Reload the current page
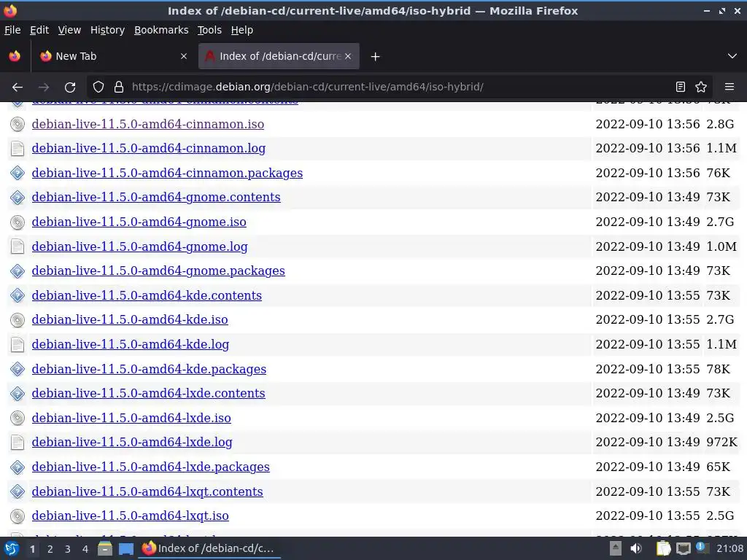747x560 pixels. pyautogui.click(x=70, y=87)
